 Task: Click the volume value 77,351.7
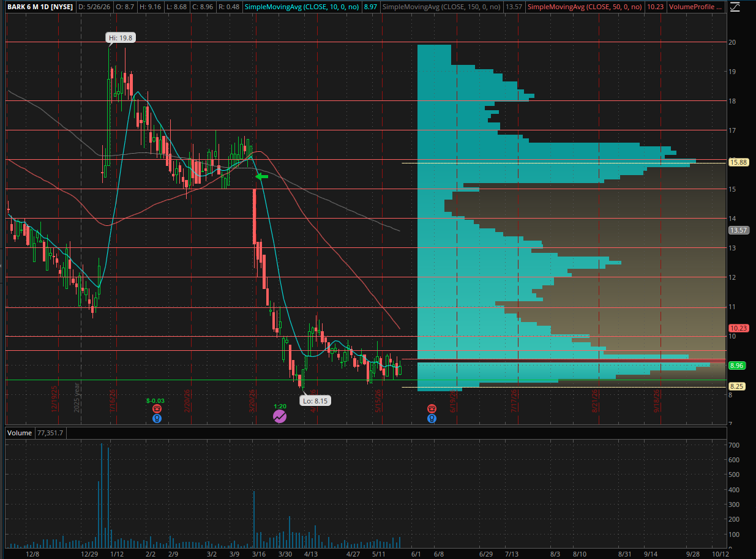coord(50,433)
